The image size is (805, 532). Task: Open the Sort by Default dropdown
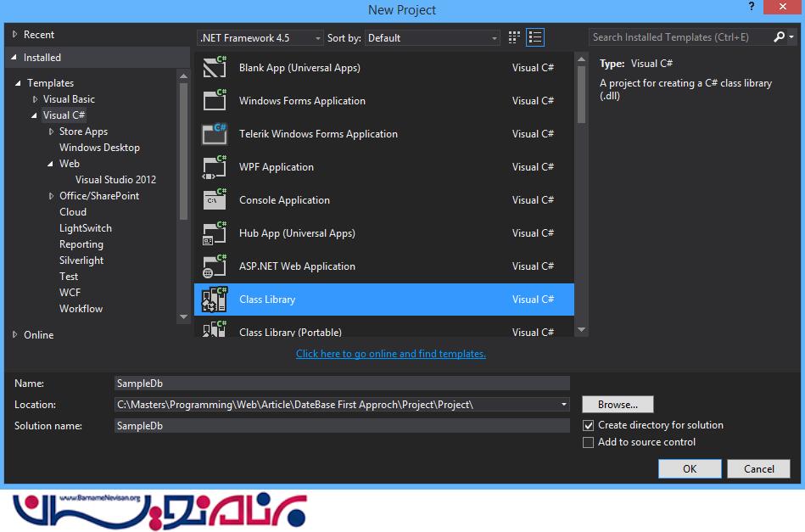[x=433, y=38]
